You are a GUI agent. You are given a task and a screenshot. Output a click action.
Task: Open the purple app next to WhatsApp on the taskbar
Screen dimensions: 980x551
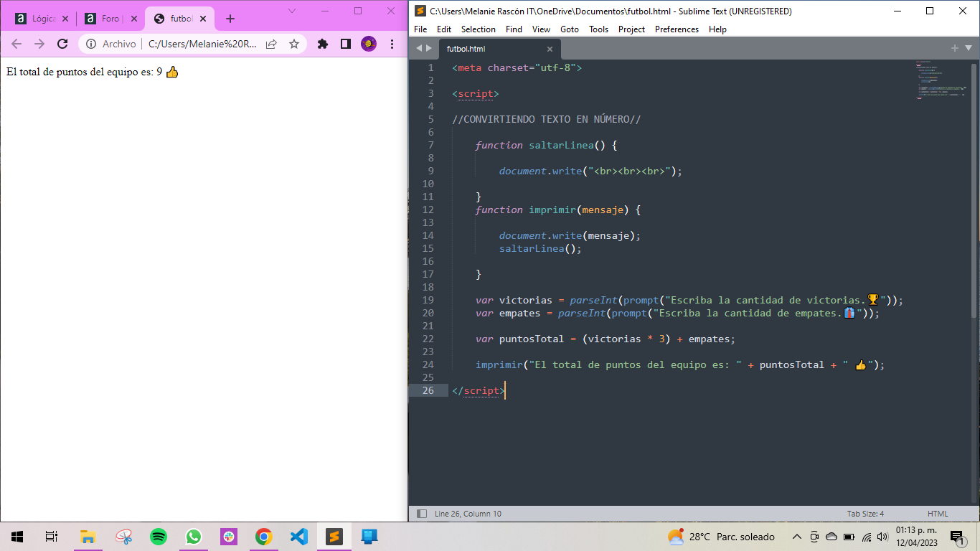pos(229,537)
